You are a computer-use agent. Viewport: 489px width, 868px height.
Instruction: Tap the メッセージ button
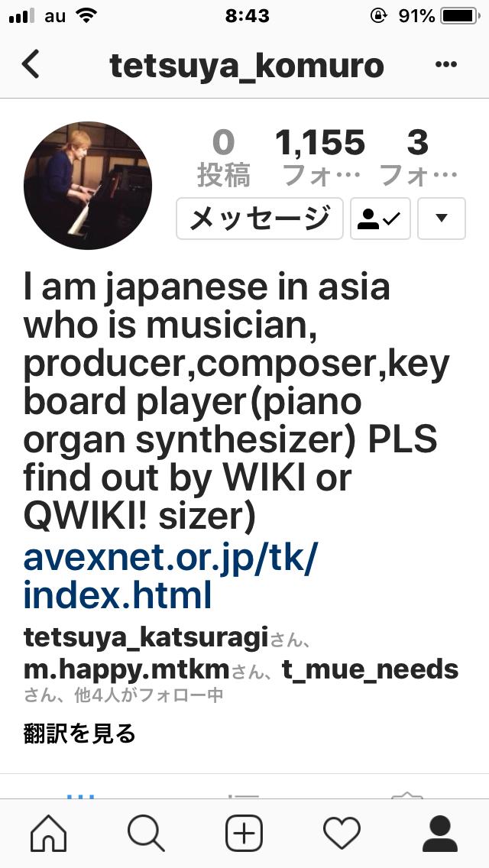[x=260, y=219]
